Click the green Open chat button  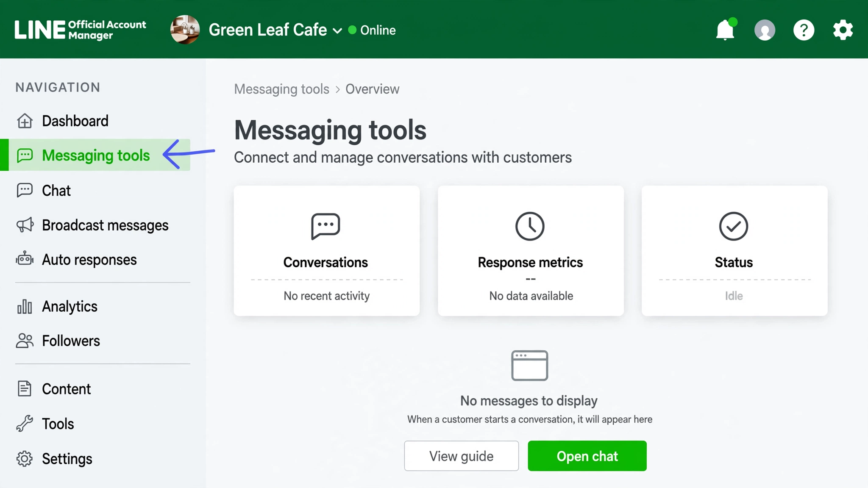587,456
